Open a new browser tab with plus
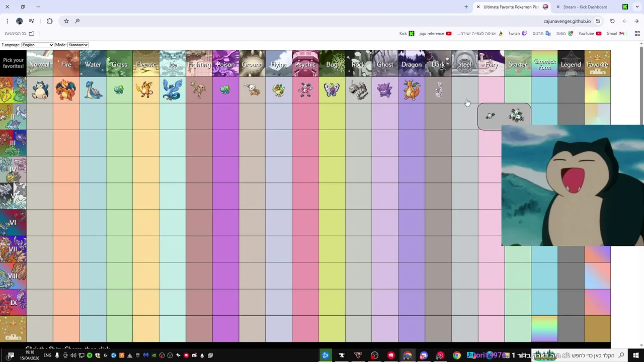 pos(466,7)
